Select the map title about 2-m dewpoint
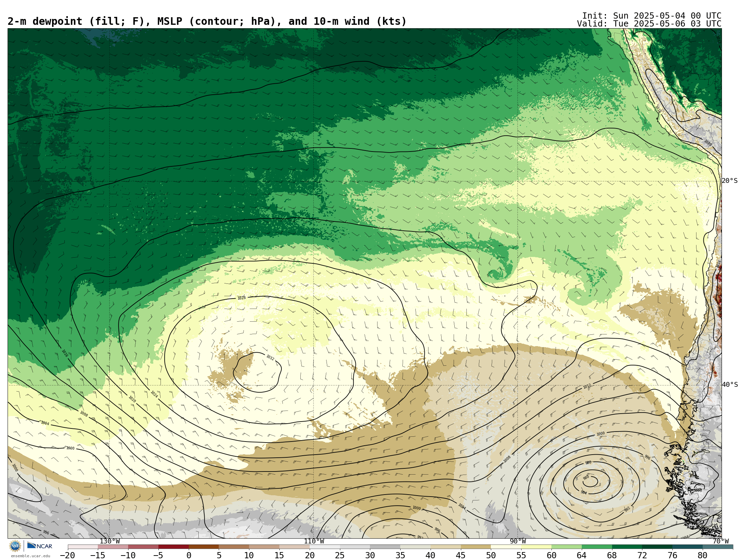Image resolution: width=744 pixels, height=560 pixels. (x=207, y=21)
